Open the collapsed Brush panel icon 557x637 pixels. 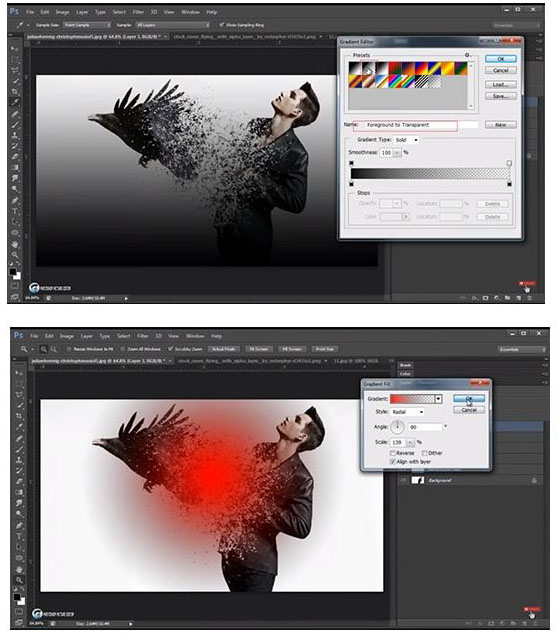[x=405, y=365]
